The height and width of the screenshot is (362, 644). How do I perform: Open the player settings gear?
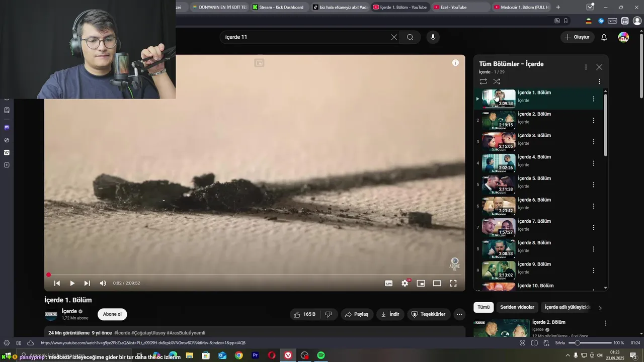[x=405, y=283]
